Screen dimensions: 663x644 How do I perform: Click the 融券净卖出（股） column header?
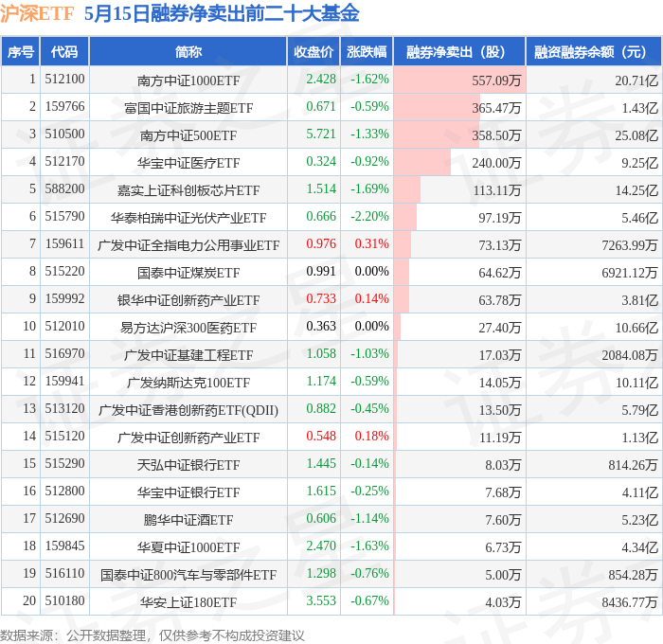click(x=459, y=52)
